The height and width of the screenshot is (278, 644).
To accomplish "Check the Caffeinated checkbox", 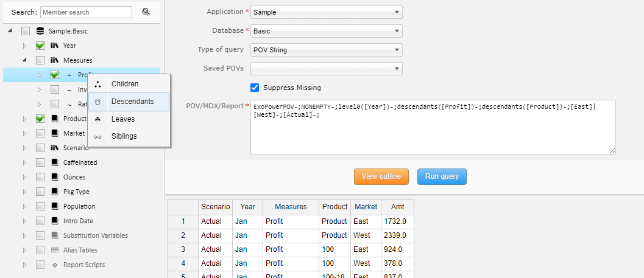I will tap(40, 162).
